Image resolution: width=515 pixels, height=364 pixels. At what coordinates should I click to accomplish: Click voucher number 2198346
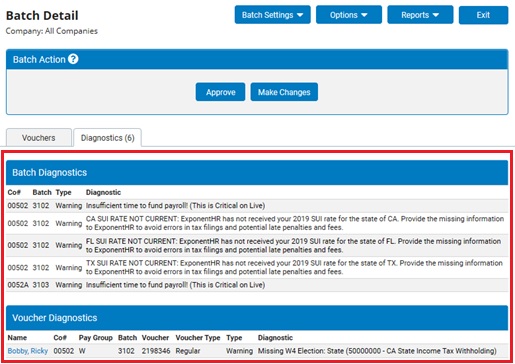point(156,351)
